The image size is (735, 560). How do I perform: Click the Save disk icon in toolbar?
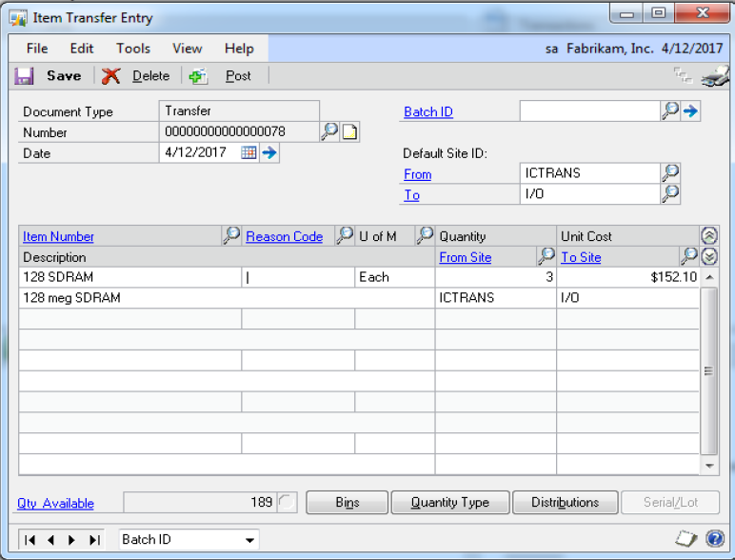pyautogui.click(x=25, y=76)
